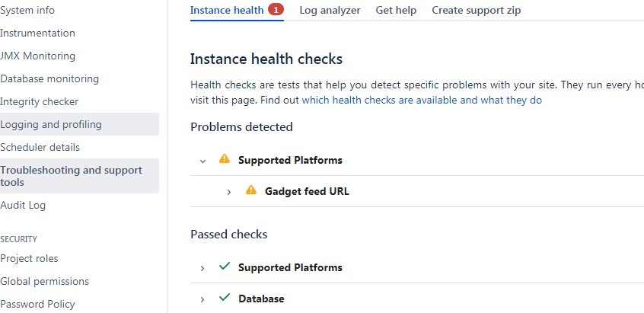Image resolution: width=644 pixels, height=313 pixels.
Task: Collapse the Supported Platforms problems section
Action: (x=202, y=161)
